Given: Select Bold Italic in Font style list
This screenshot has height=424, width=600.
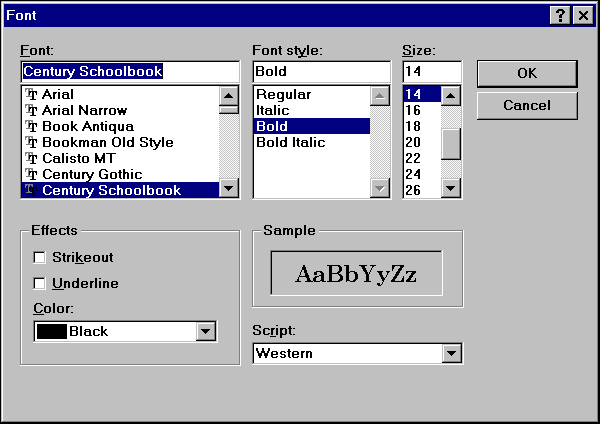Looking at the screenshot, I should click(290, 142).
